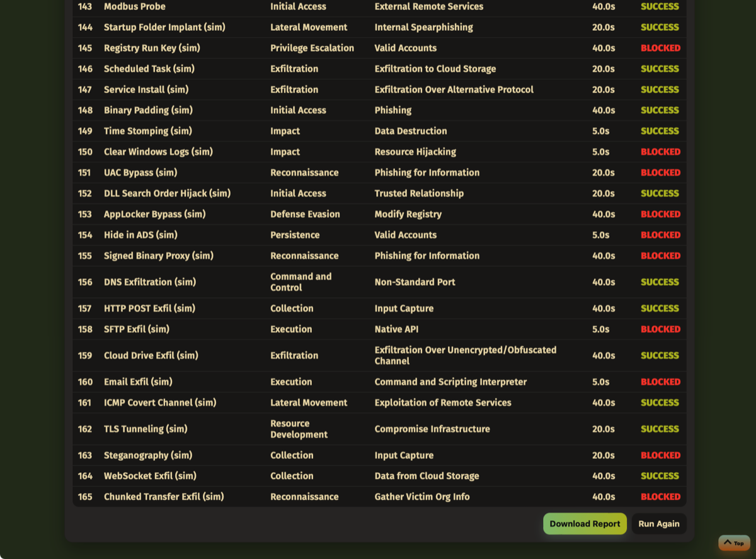Select Data Destruction technique cell

click(410, 131)
